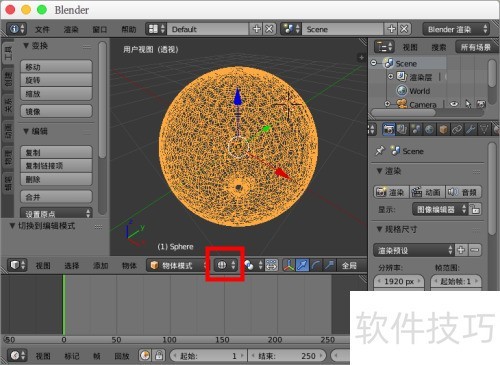This screenshot has height=365, width=500.
Task: Open the Outliner 视图 menu
Action: point(410,47)
